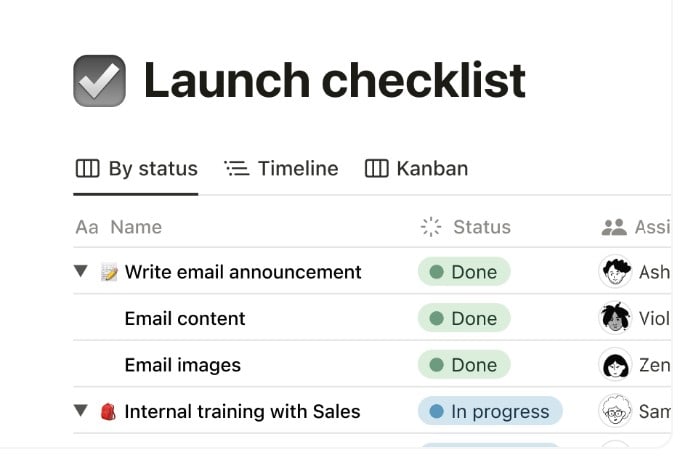Click the backpack emoji on Internal training row
695x459 pixels.
click(110, 411)
